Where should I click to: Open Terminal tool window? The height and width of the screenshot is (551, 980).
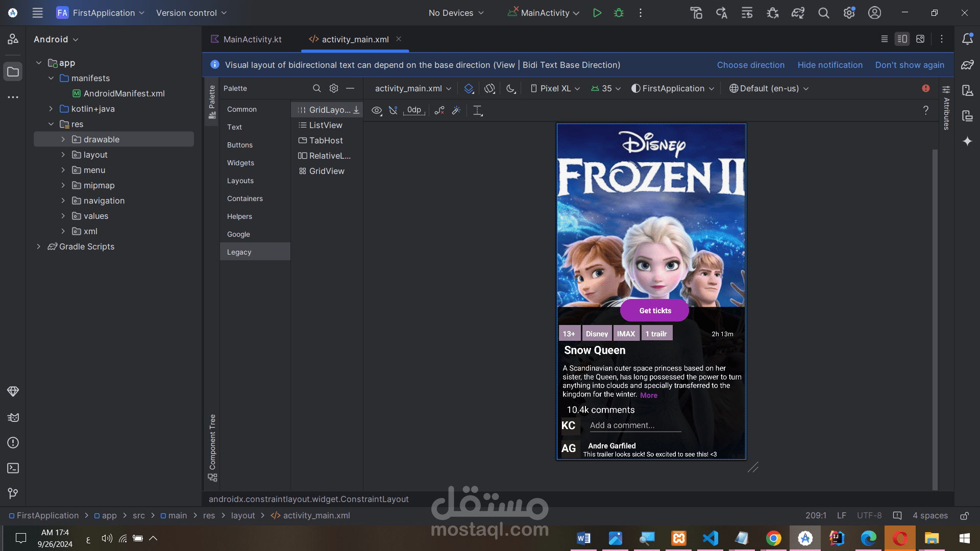pos(13,468)
